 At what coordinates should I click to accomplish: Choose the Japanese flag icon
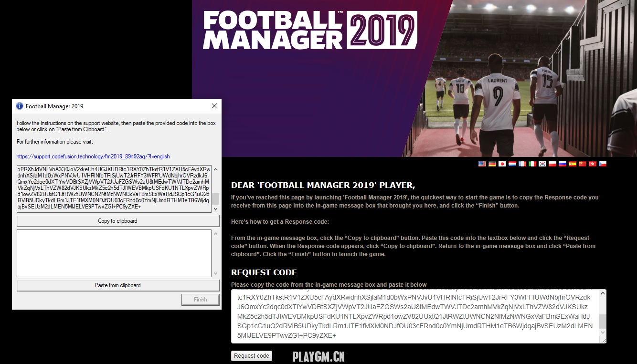[x=502, y=164]
